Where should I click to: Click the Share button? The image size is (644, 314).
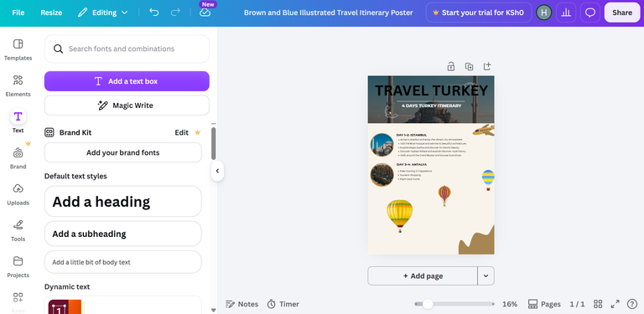pyautogui.click(x=622, y=13)
